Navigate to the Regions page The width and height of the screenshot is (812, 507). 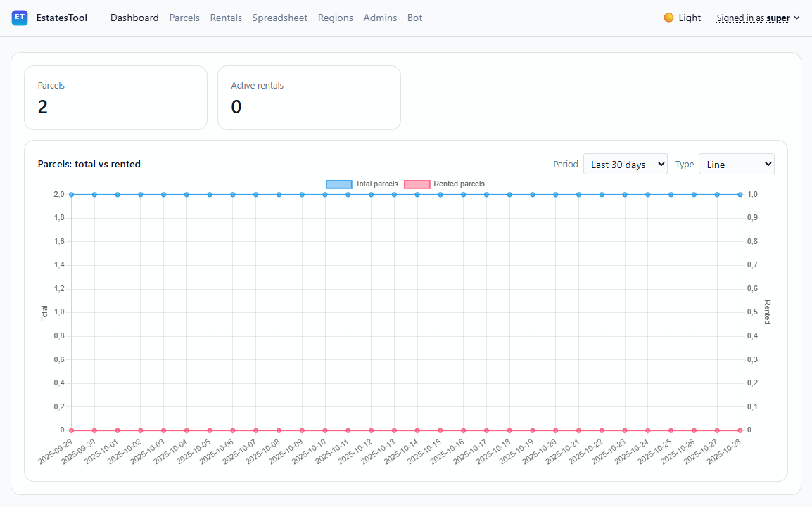(x=336, y=18)
